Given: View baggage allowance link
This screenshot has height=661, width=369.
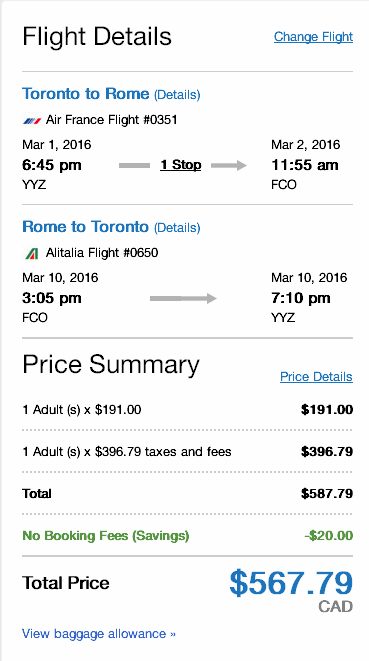Looking at the screenshot, I should (x=99, y=634).
